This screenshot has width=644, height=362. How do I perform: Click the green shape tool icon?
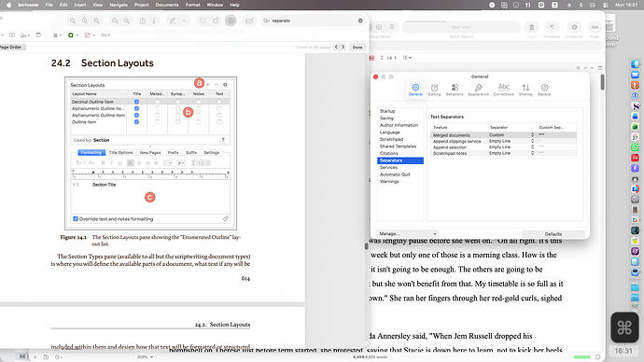coord(71,35)
